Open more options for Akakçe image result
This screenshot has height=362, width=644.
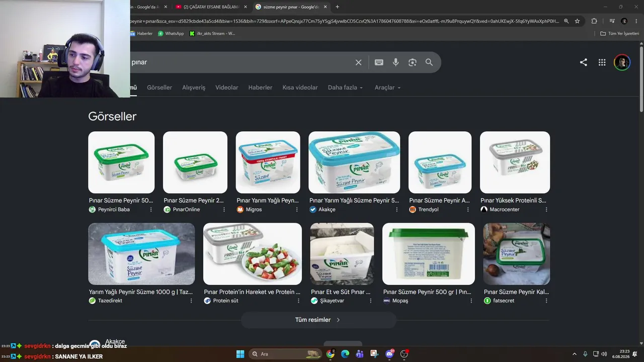pos(396,210)
